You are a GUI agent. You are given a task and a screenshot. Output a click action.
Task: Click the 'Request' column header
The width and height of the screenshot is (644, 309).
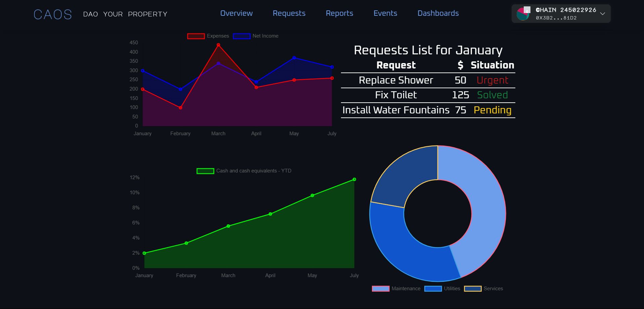pos(396,65)
